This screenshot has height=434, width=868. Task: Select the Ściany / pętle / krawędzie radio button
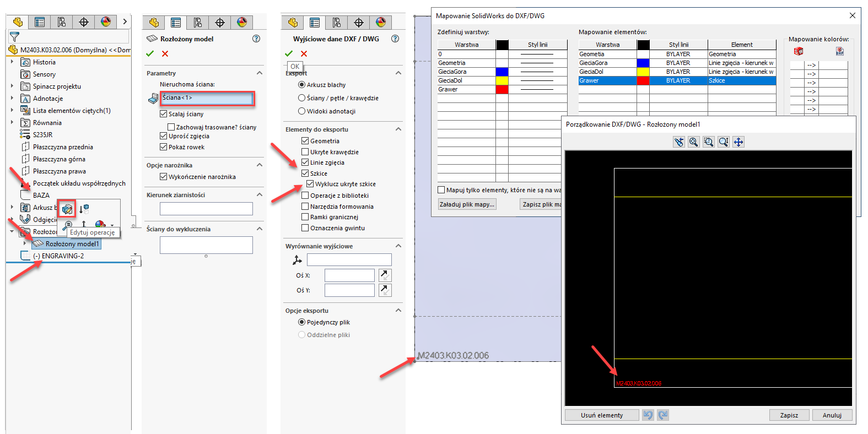[301, 98]
